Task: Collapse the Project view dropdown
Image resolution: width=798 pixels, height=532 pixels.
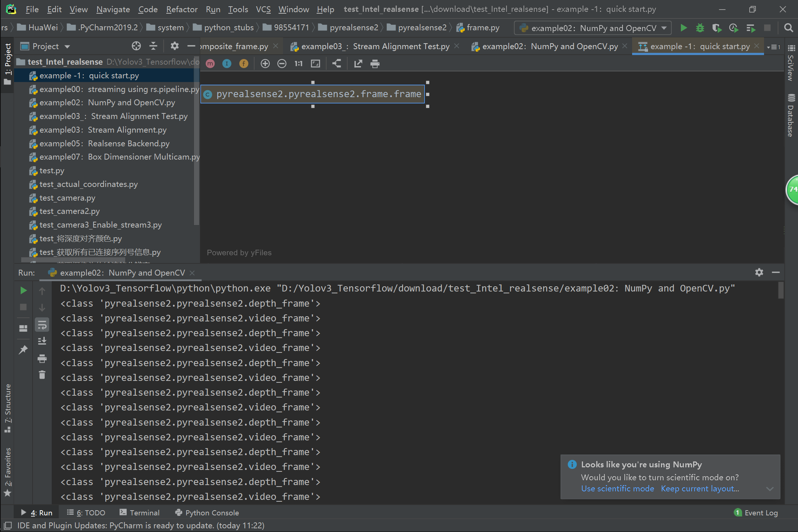Action: click(68, 46)
